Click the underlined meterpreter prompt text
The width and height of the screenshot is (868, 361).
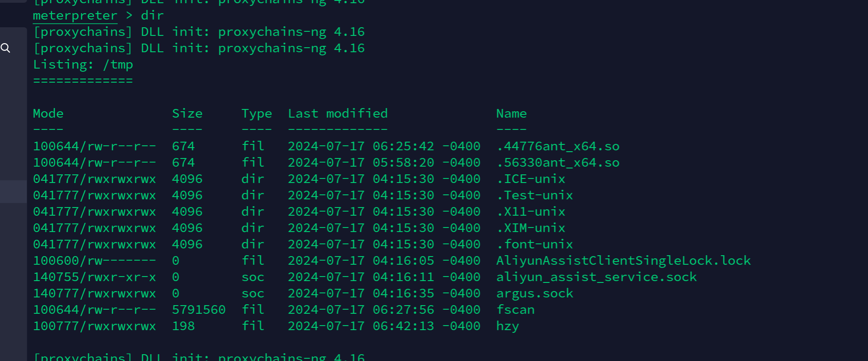pos(75,15)
